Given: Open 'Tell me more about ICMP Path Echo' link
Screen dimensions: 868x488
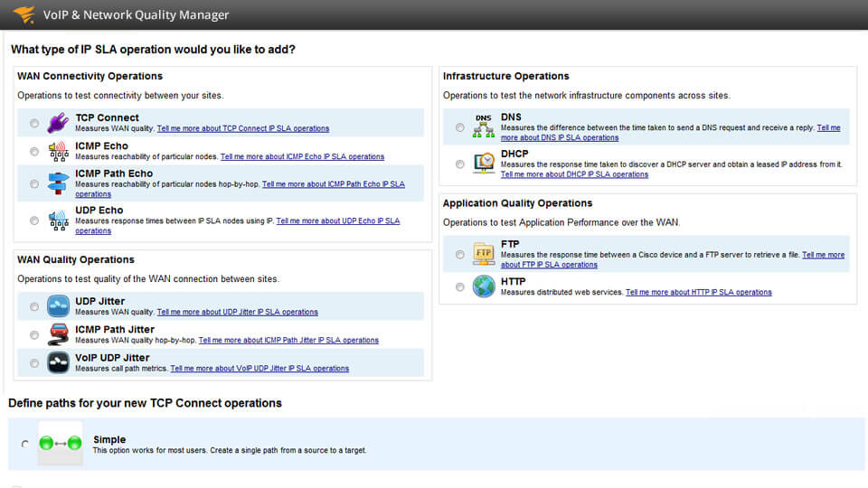Looking at the screenshot, I should click(x=334, y=184).
